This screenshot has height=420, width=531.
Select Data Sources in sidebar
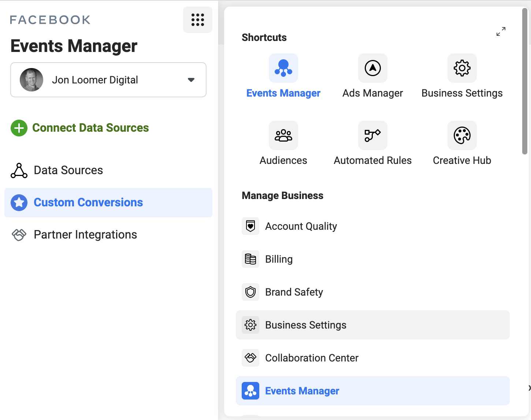tap(108, 170)
